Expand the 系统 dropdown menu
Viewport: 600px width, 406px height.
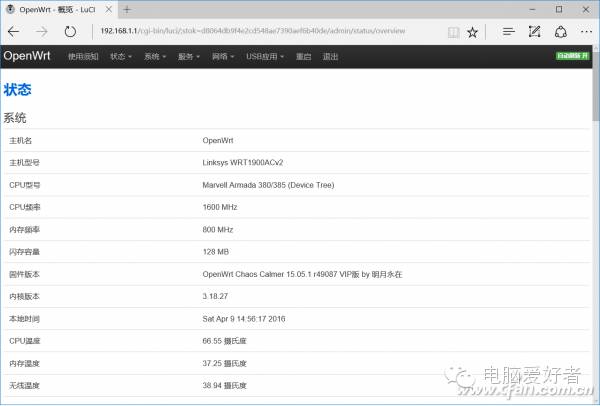pos(155,57)
